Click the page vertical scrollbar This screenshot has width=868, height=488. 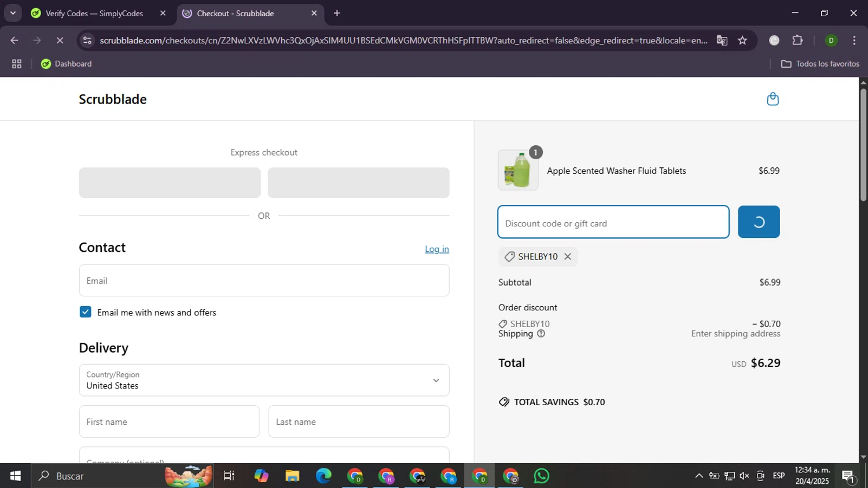tap(863, 145)
